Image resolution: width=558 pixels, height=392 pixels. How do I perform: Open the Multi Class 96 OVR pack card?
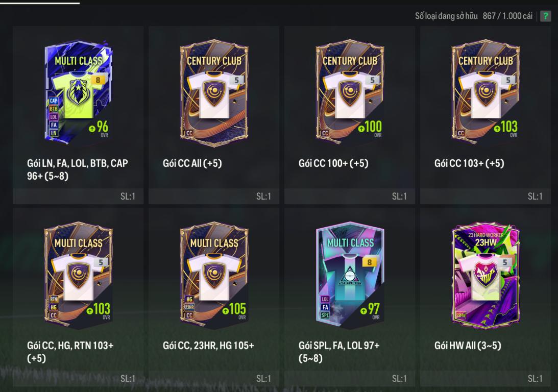coord(78,93)
